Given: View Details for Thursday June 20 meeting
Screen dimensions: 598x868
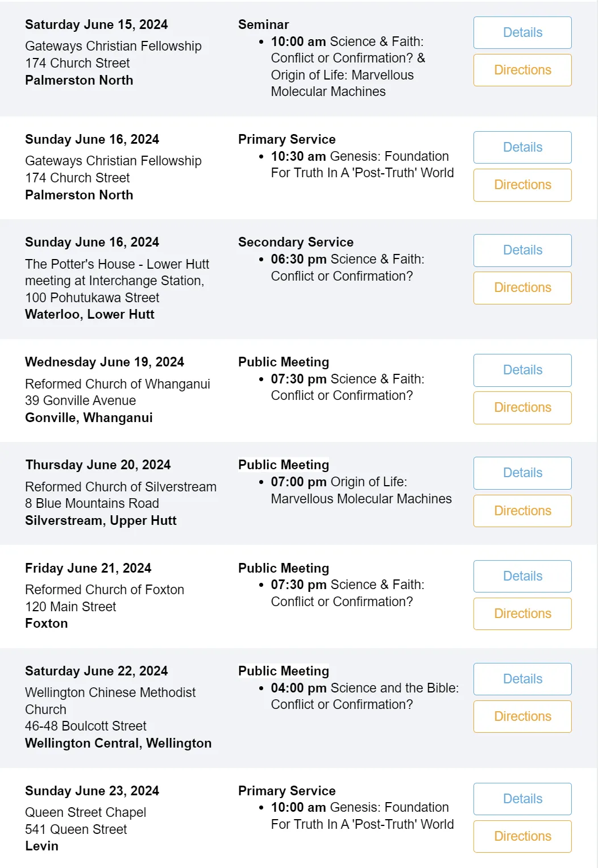Looking at the screenshot, I should [522, 473].
